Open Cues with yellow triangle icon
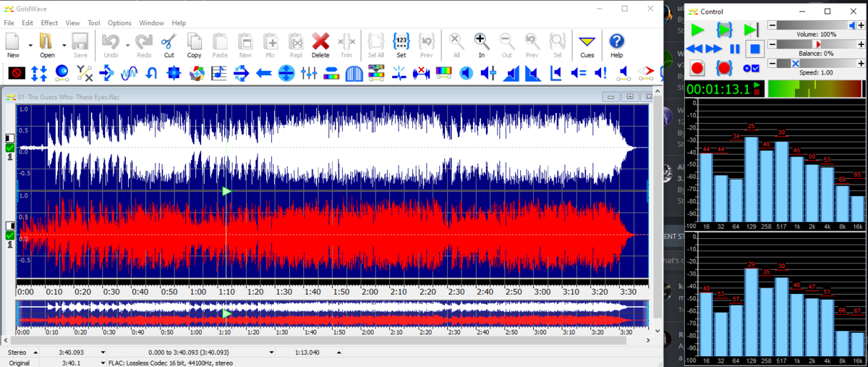This screenshot has width=868, height=367. pos(587,45)
